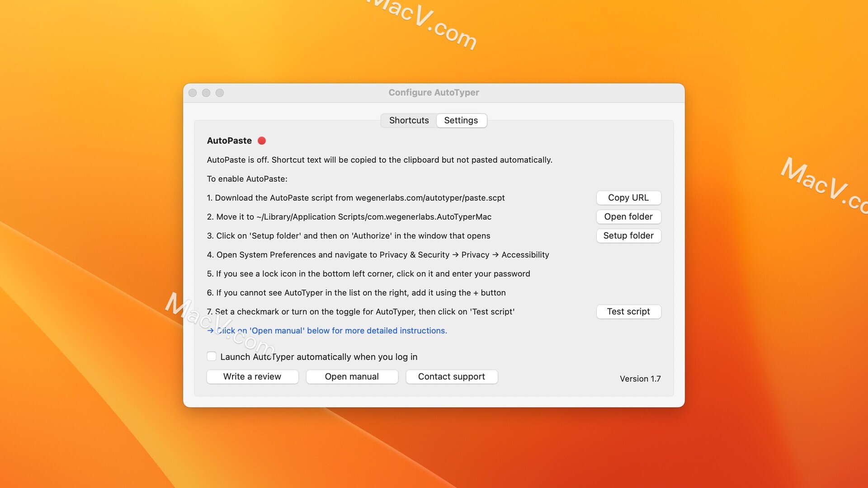Click the AutoPaste status icon
Viewport: 868px width, 488px height.
(x=261, y=140)
